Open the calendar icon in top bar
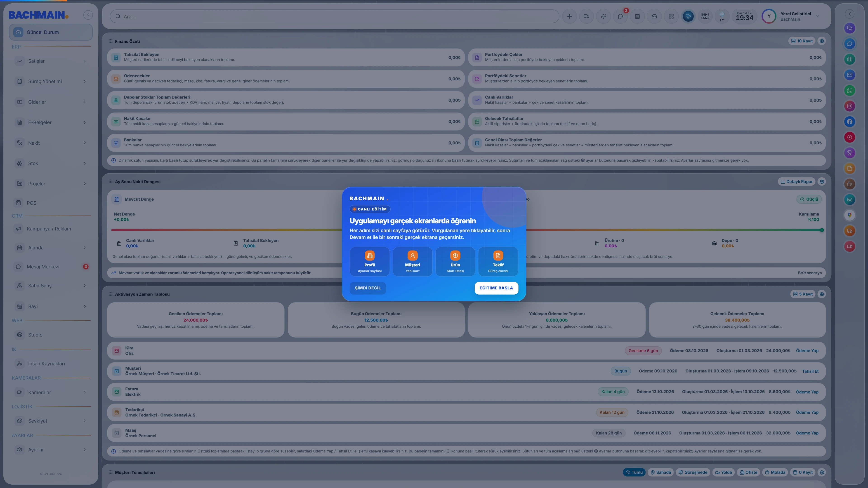The width and height of the screenshot is (868, 488). pyautogui.click(x=637, y=16)
